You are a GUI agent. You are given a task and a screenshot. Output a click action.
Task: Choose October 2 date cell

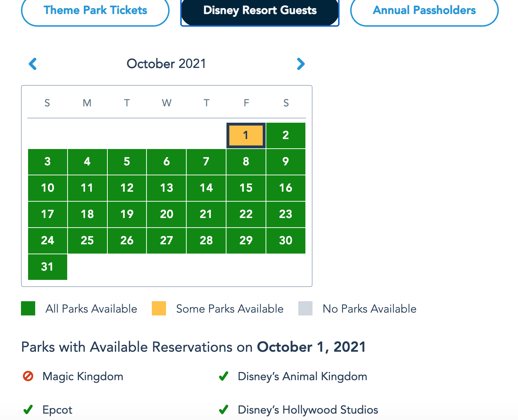(x=286, y=135)
